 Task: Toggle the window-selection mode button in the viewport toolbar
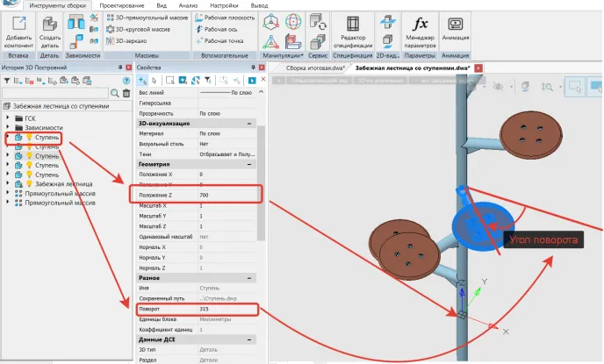click(575, 87)
